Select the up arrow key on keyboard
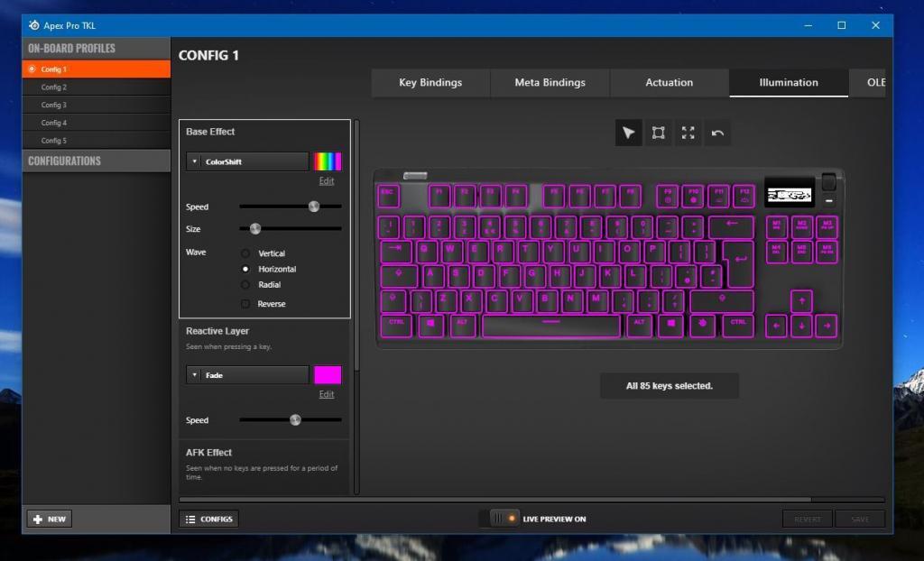 point(801,301)
